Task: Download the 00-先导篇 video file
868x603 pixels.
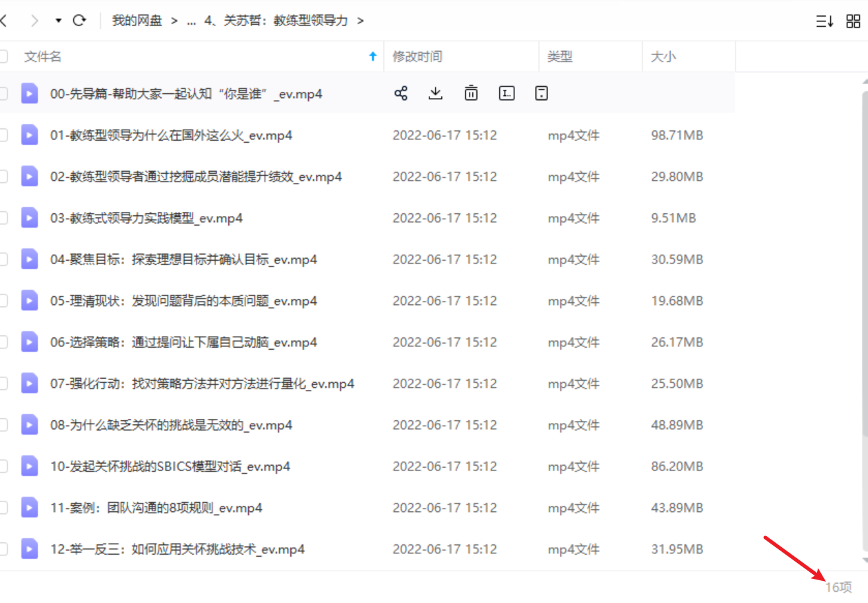Action: 435,93
